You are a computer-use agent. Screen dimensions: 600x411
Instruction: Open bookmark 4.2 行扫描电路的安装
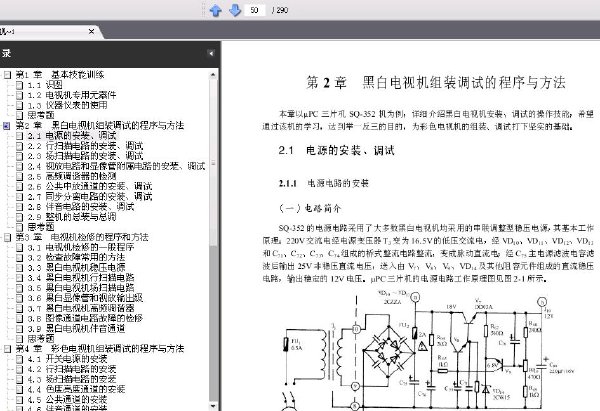(72, 369)
